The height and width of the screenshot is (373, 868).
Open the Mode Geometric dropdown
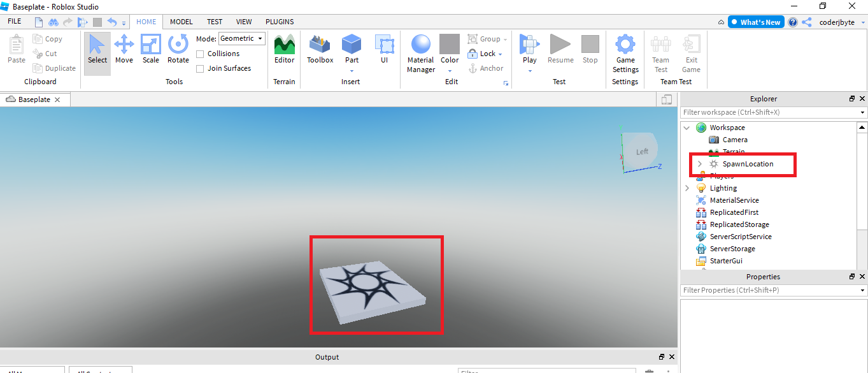point(242,39)
